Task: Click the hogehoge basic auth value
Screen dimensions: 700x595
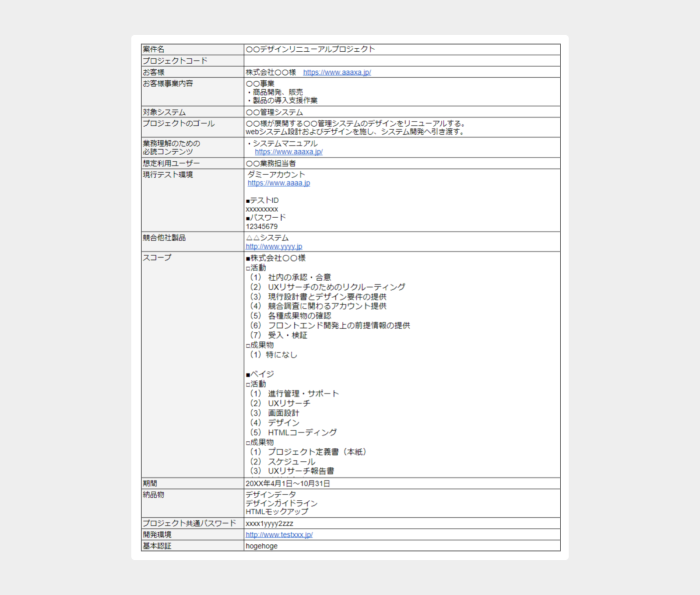Action: tap(261, 546)
